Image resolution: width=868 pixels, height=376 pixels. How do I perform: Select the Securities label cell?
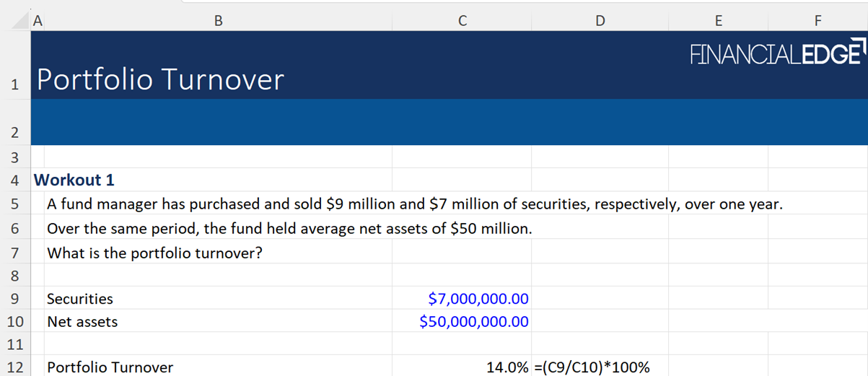pyautogui.click(x=80, y=299)
